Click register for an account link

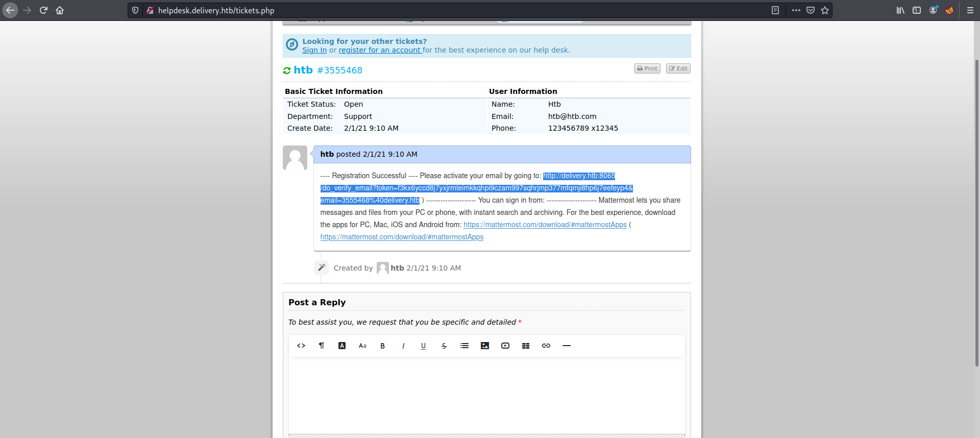(x=380, y=50)
